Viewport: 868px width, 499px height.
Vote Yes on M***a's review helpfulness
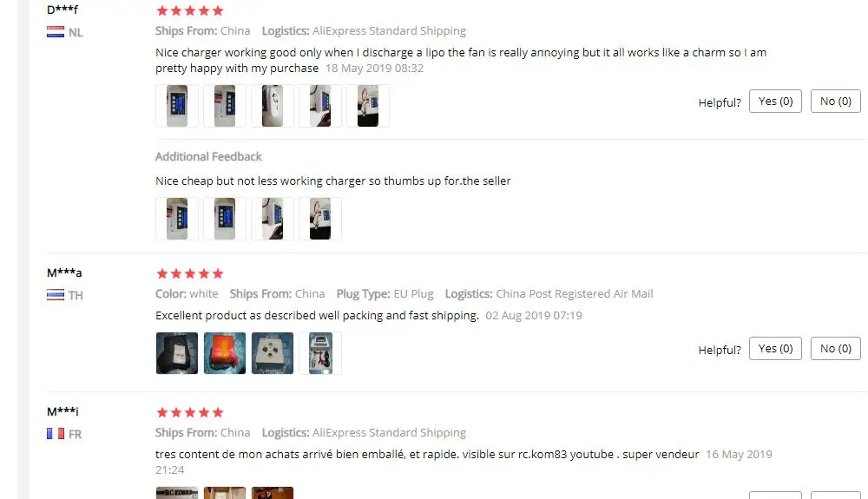pos(775,349)
